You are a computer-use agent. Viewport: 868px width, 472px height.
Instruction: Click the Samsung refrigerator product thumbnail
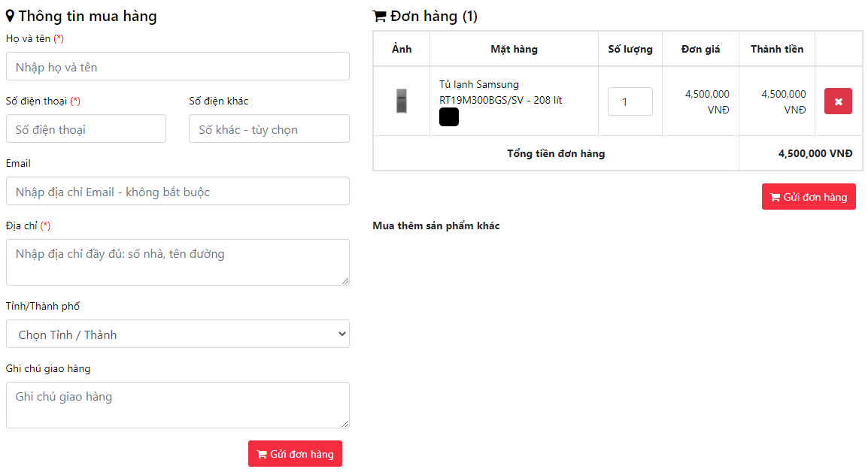pyautogui.click(x=402, y=101)
